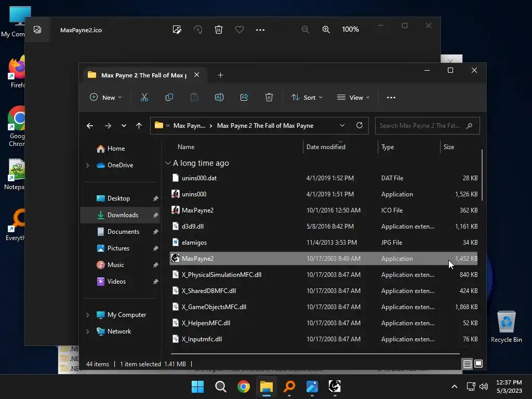Open the Max Payne 2 icon on taskbar
This screenshot has width=532, height=399.
point(335,386)
